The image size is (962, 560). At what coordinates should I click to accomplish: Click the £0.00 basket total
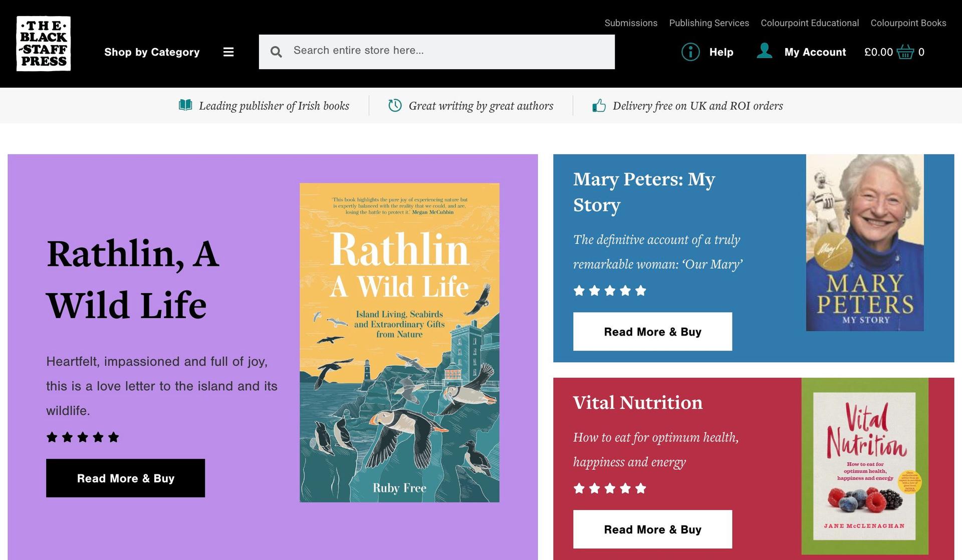(878, 52)
